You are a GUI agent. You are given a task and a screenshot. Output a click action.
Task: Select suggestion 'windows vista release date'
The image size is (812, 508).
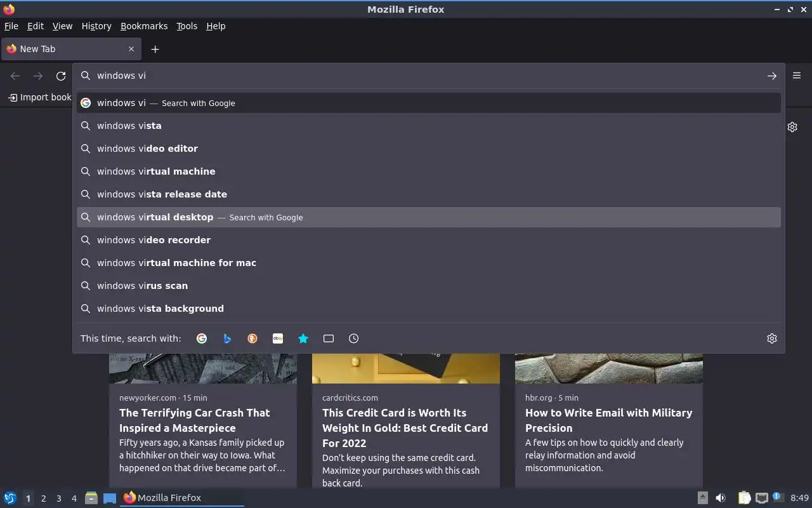(x=429, y=194)
